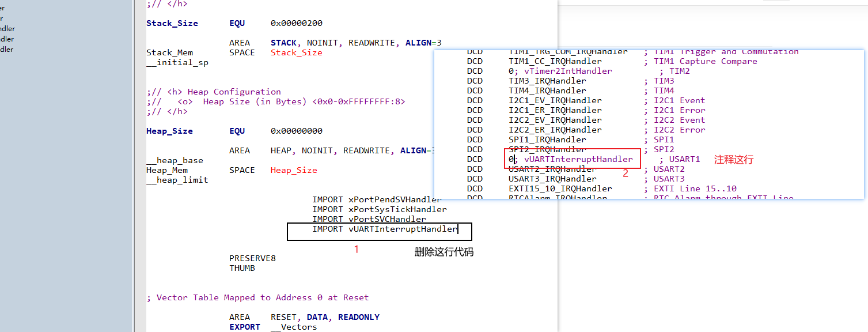Click the red Heap_Size after SPACE

pos(294,171)
